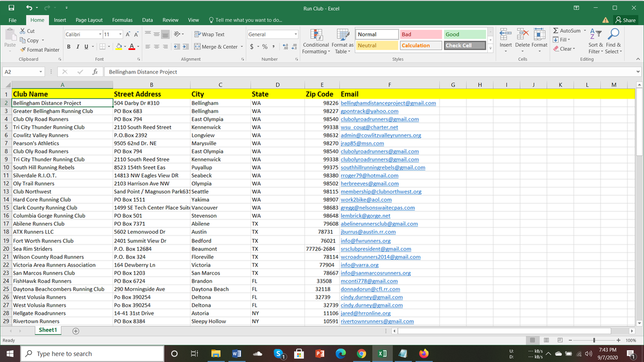Open the font size dropdown
The width and height of the screenshot is (644, 362).
coord(119,34)
